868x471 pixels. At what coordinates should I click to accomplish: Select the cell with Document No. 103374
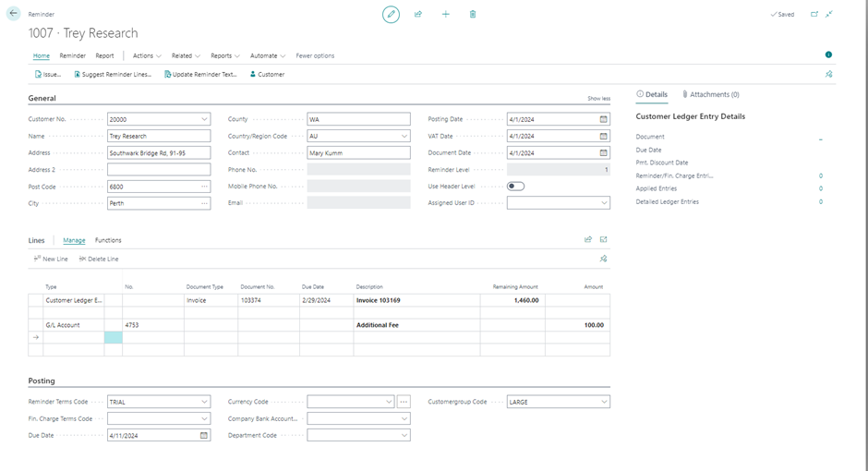(x=269, y=300)
